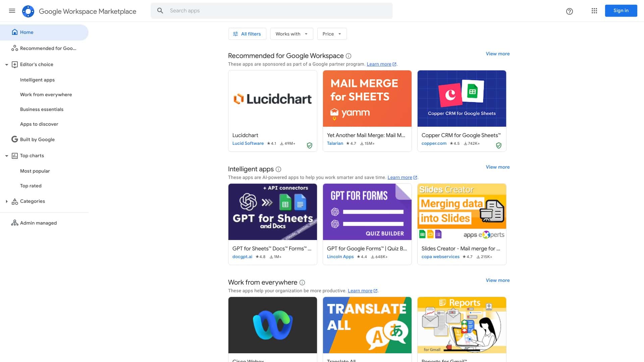Click the Top charts bar chart icon

coord(14,156)
